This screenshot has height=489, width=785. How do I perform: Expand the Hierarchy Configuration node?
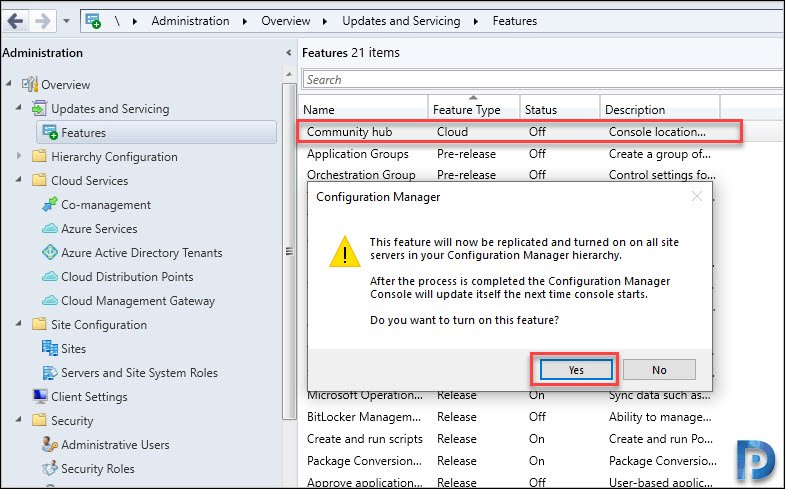[19, 156]
